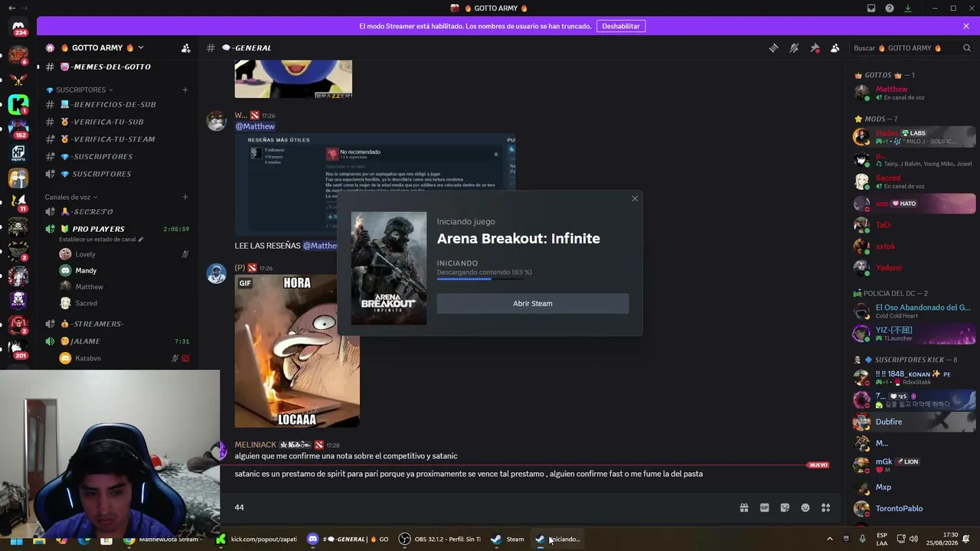The width and height of the screenshot is (980, 551).
Task: Open server with 201 notification badge
Action: (18, 348)
